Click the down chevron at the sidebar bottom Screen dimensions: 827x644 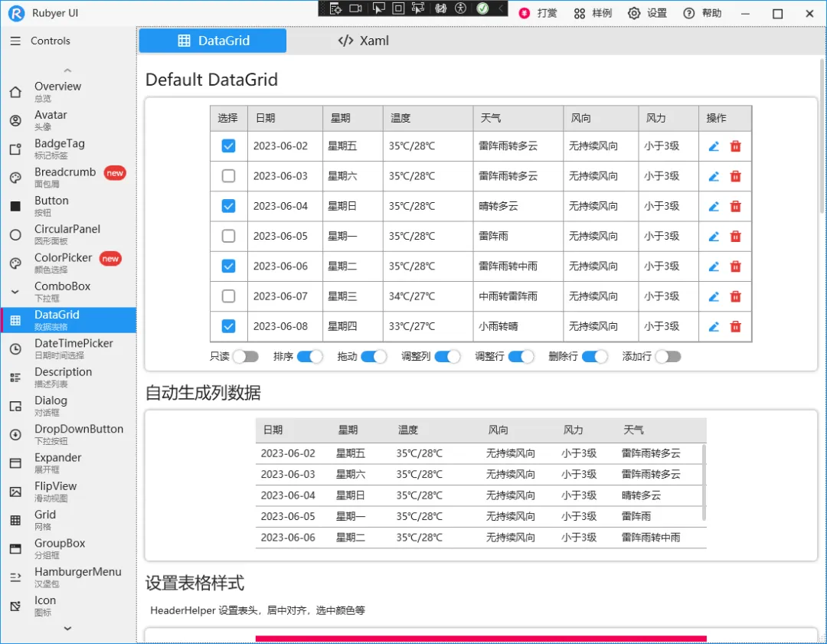click(x=67, y=629)
